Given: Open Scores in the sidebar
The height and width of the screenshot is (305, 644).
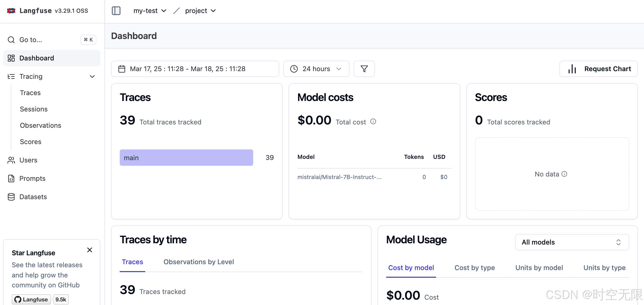Looking at the screenshot, I should [x=31, y=142].
